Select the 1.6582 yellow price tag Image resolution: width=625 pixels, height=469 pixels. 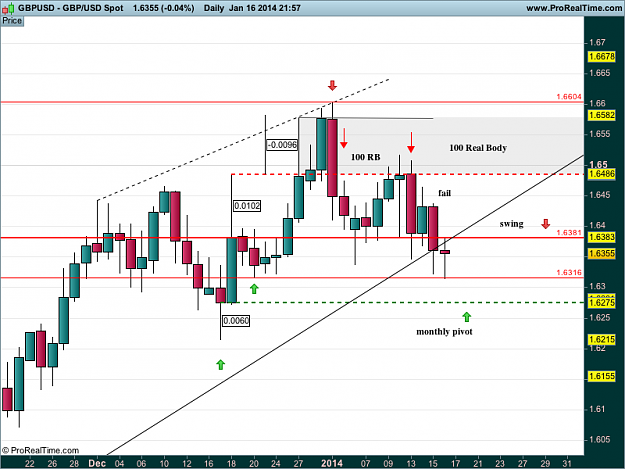[602, 115]
